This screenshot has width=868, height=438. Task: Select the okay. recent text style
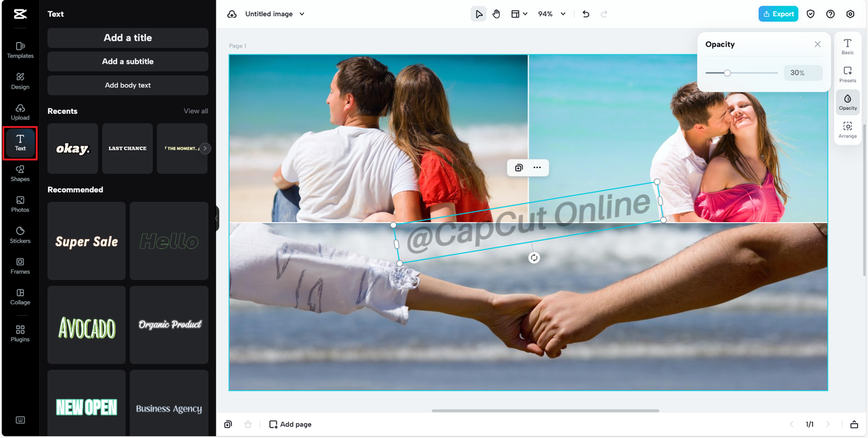[x=73, y=148]
